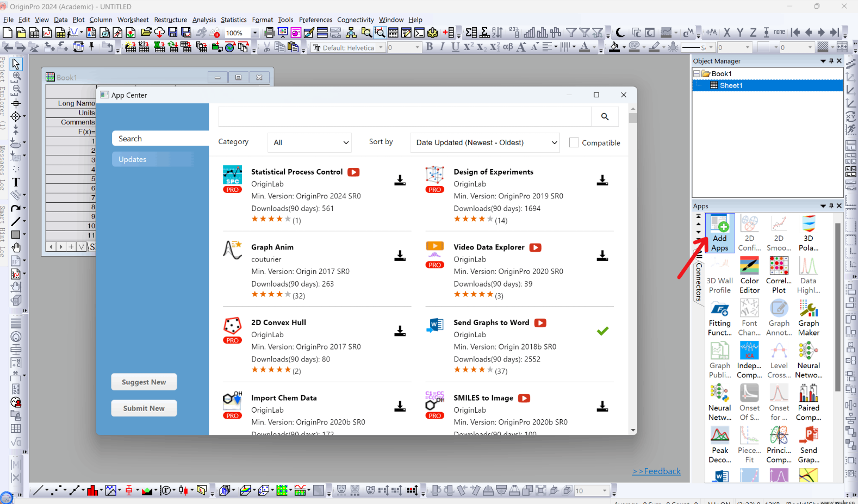Click the line color pen swatch
The width and height of the screenshot is (858, 504).
pos(655,47)
